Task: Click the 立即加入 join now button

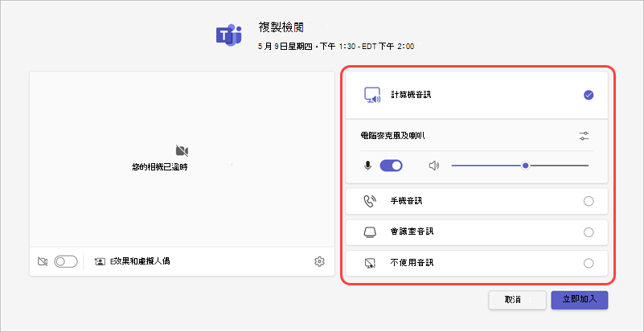Action: click(x=580, y=300)
